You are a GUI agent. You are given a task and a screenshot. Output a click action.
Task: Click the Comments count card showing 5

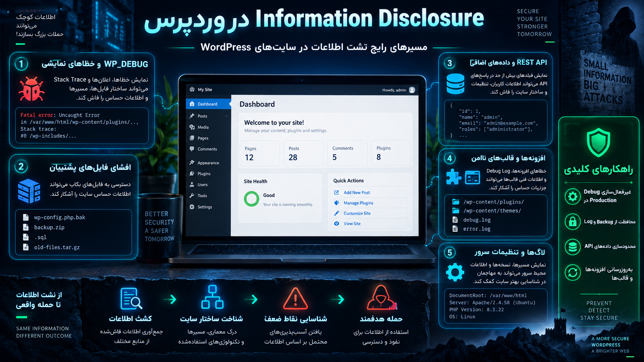[347, 153]
